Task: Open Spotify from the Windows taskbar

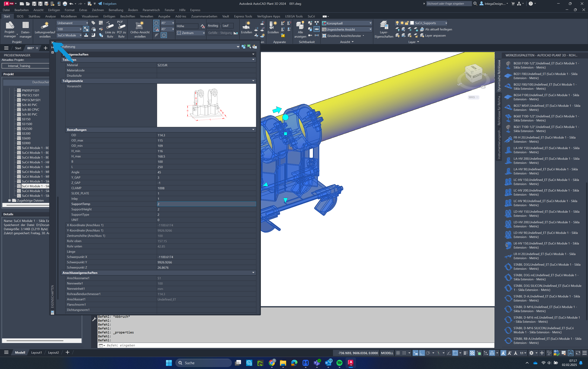Action: (339, 363)
